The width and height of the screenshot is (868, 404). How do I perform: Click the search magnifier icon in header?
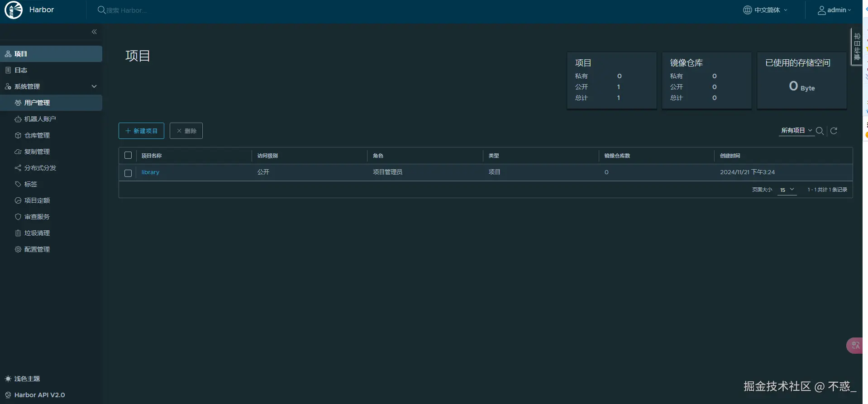click(x=101, y=10)
